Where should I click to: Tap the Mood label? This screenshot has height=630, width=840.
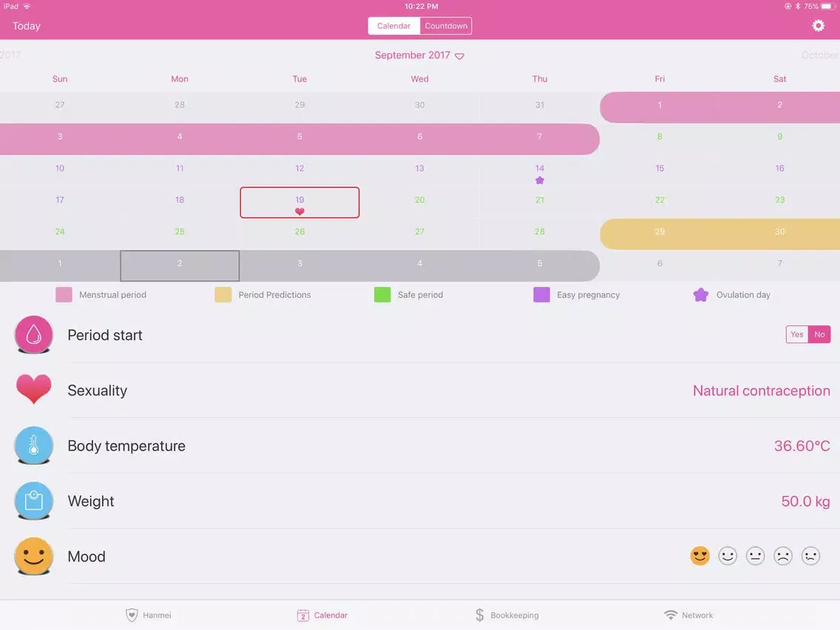click(x=87, y=557)
